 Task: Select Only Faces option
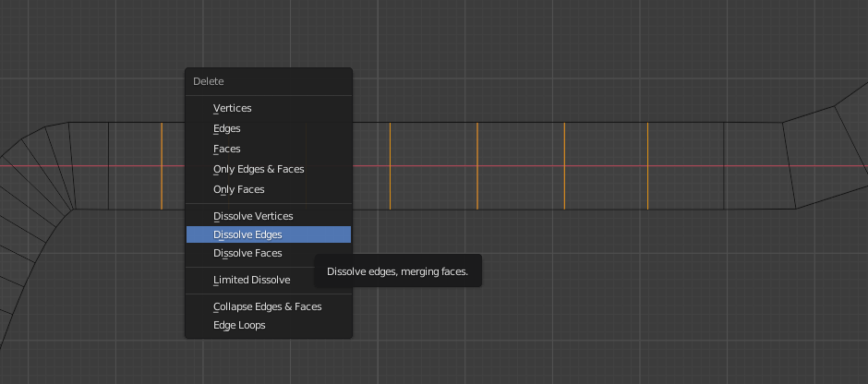coord(269,189)
